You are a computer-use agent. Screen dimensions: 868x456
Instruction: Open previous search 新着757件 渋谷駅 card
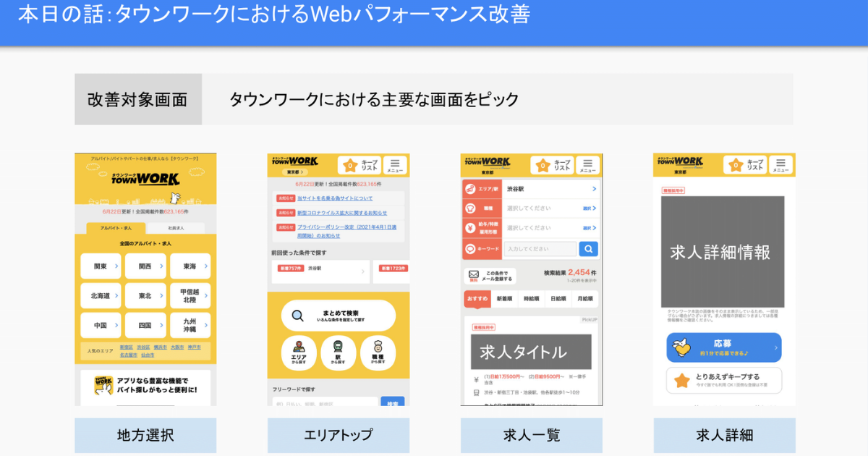[x=320, y=271]
